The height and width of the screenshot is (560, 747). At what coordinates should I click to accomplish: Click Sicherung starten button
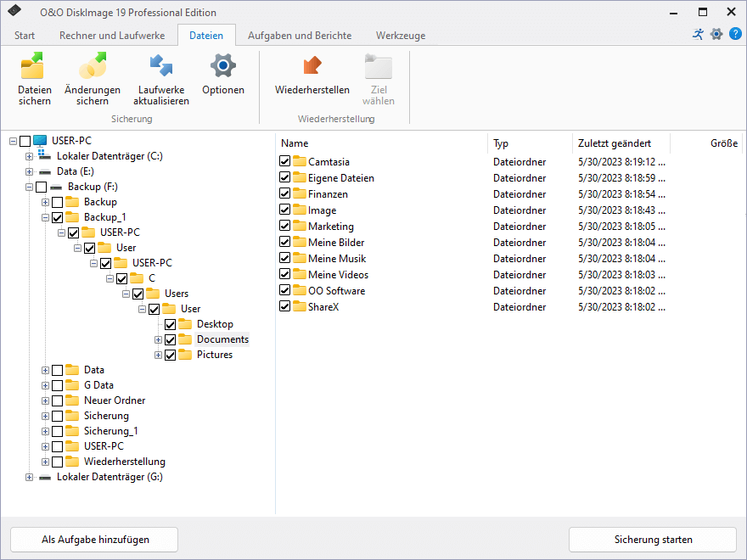[653, 540]
